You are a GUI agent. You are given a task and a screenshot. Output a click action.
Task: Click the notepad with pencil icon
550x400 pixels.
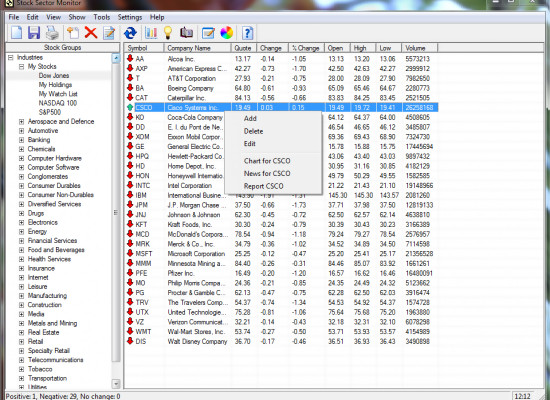(208, 33)
